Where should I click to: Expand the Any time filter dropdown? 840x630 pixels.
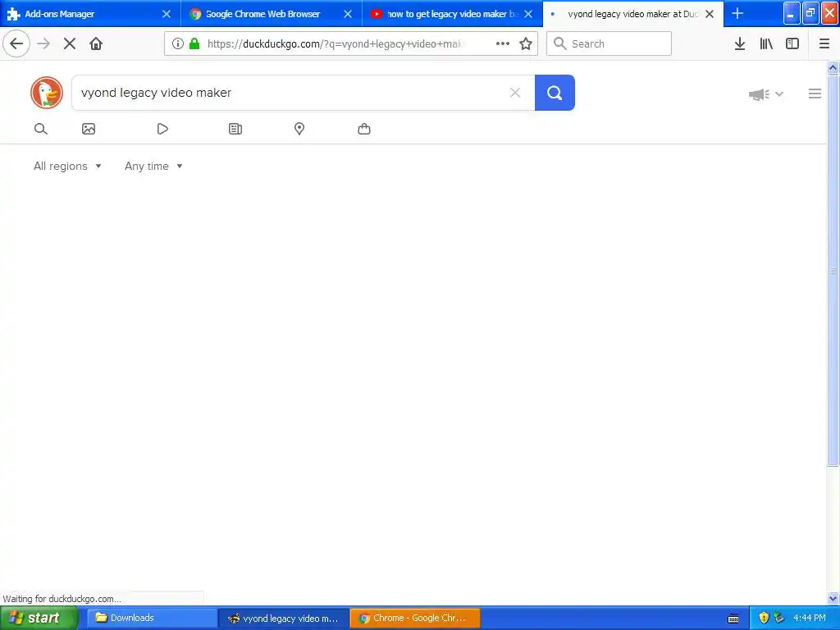pyautogui.click(x=153, y=166)
